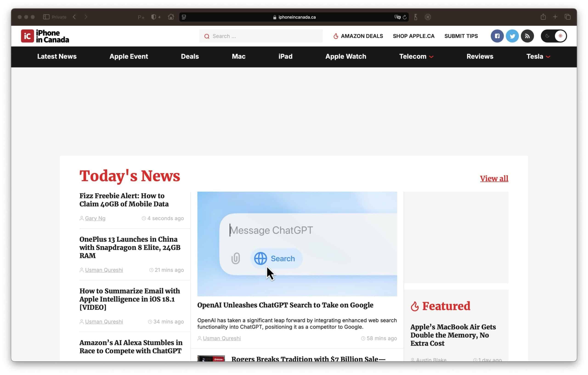Click the iphoneincanada.ca address bar
This screenshot has width=588, height=375.
(294, 17)
